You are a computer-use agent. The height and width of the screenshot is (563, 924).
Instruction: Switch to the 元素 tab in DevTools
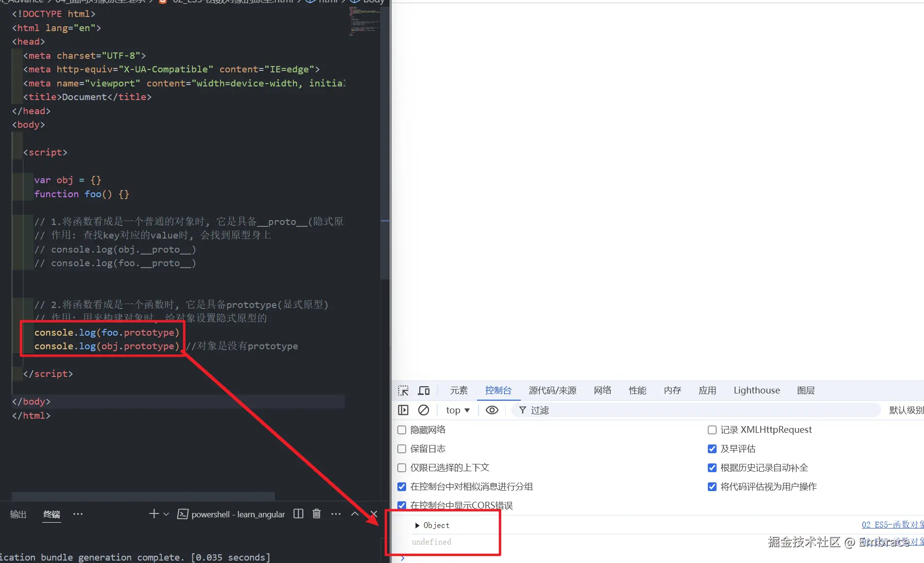459,391
